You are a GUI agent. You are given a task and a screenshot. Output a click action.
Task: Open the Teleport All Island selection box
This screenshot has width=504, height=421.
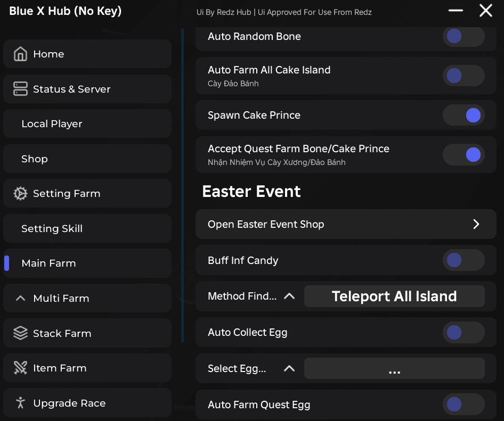tap(394, 296)
